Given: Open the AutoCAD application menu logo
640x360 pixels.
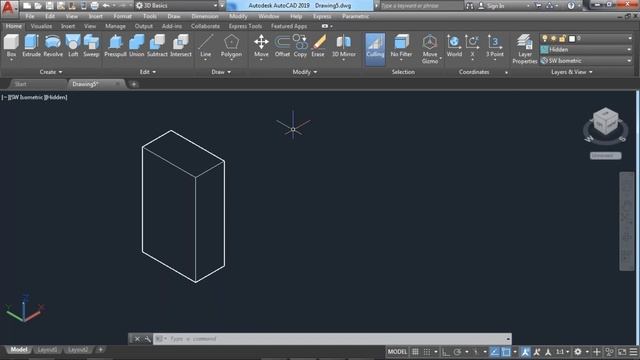Looking at the screenshot, I should [x=8, y=8].
